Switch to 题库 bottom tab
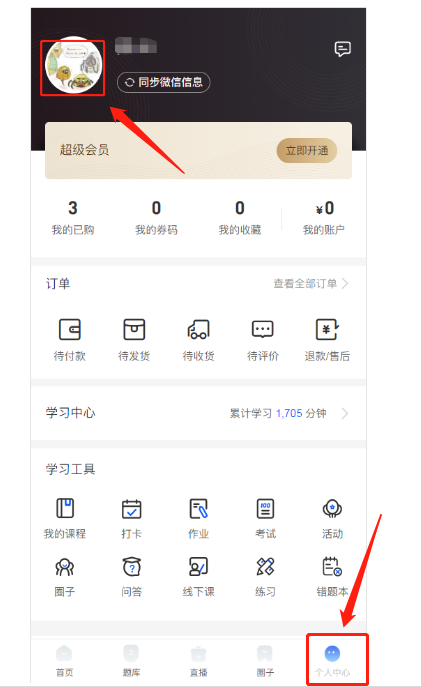The width and height of the screenshot is (421, 687). [131, 661]
